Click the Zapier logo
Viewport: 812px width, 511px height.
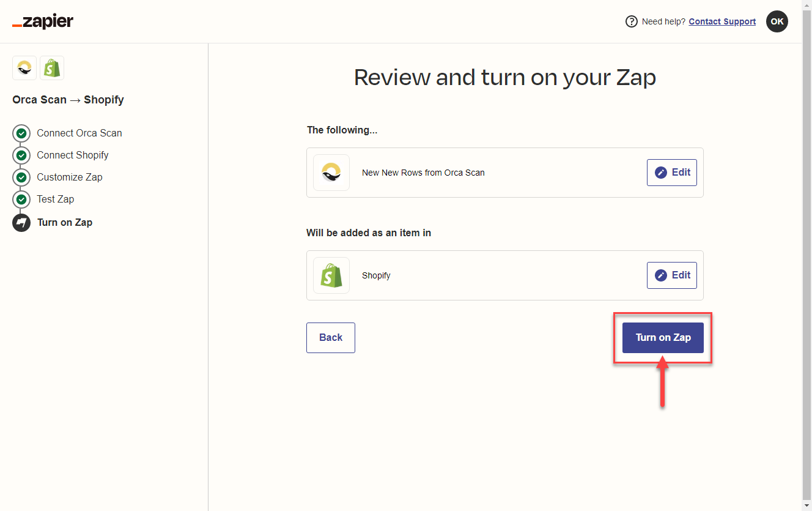tap(43, 22)
